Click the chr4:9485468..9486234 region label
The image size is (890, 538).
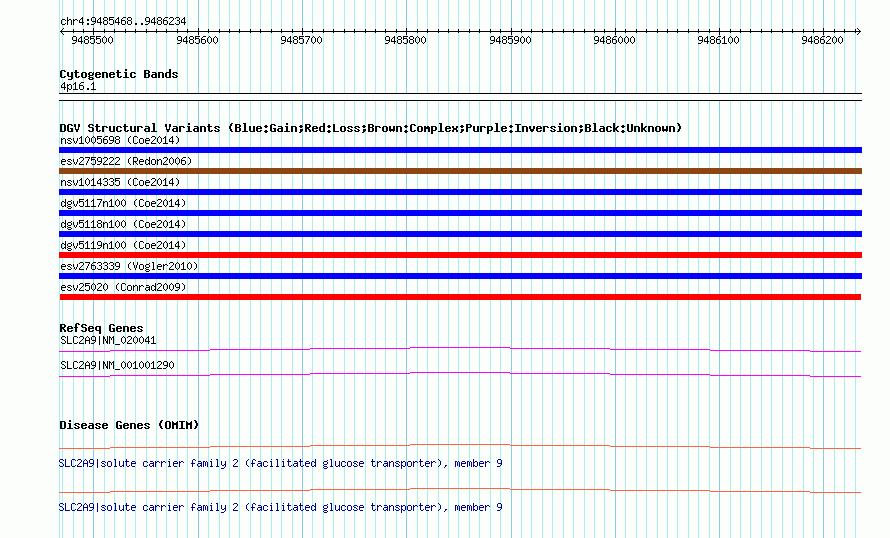click(x=123, y=22)
